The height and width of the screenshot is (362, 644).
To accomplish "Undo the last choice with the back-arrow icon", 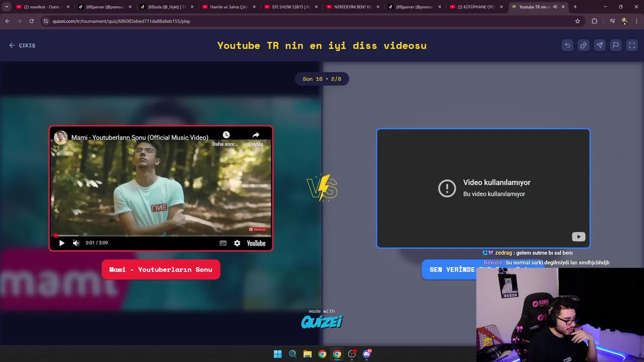I will click(568, 45).
